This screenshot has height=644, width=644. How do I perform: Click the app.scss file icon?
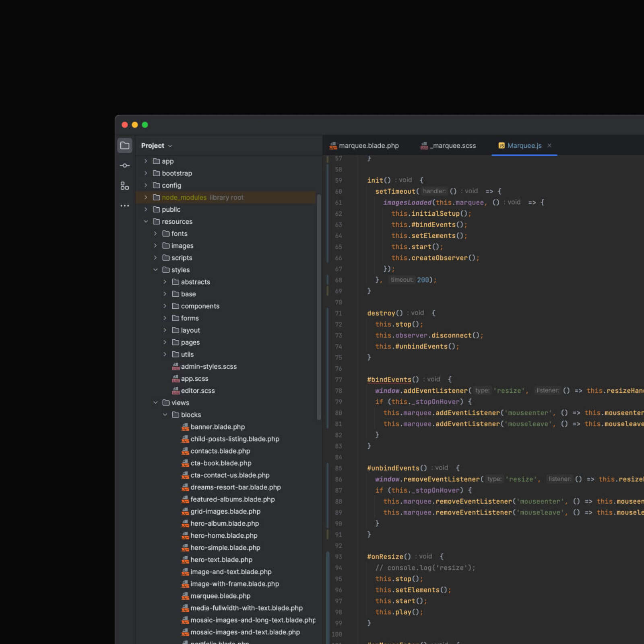click(175, 378)
